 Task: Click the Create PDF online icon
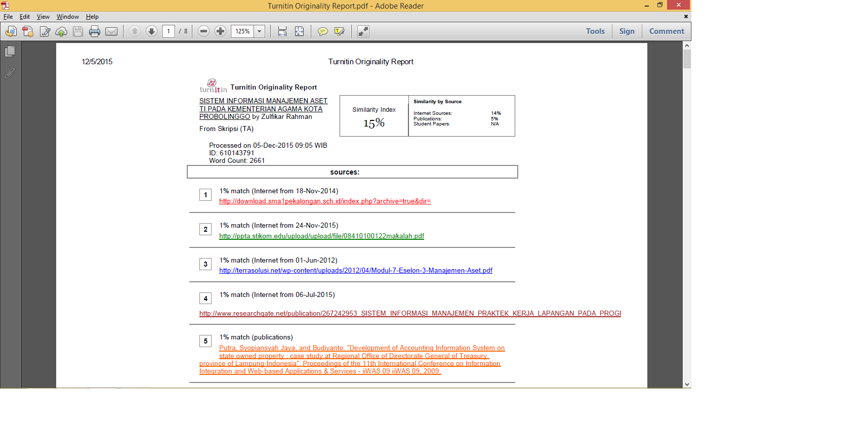click(28, 31)
